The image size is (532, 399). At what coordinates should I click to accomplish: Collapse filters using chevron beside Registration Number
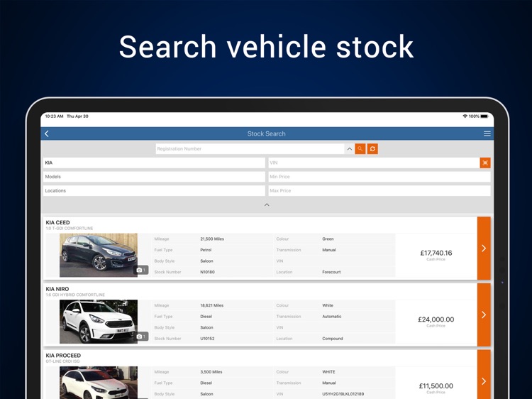350,148
